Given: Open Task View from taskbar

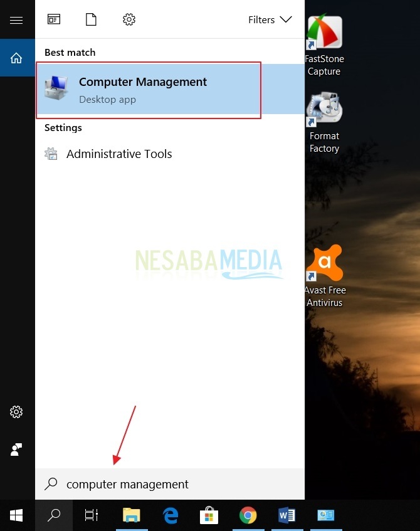Looking at the screenshot, I should [x=92, y=515].
